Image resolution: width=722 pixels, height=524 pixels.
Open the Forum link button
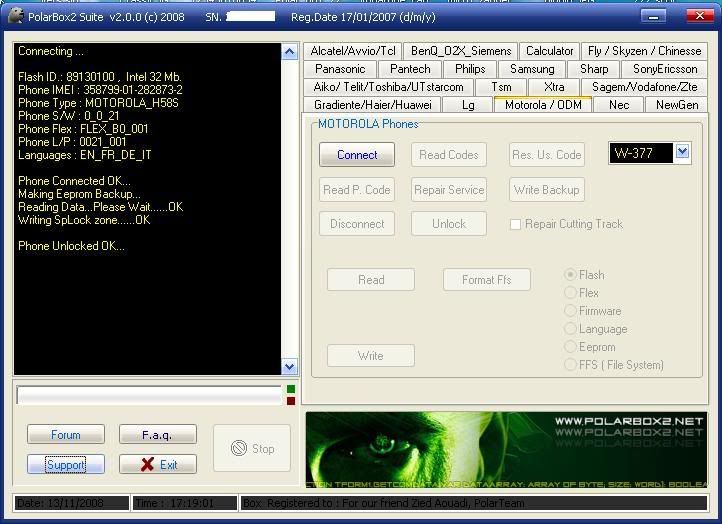(x=66, y=435)
